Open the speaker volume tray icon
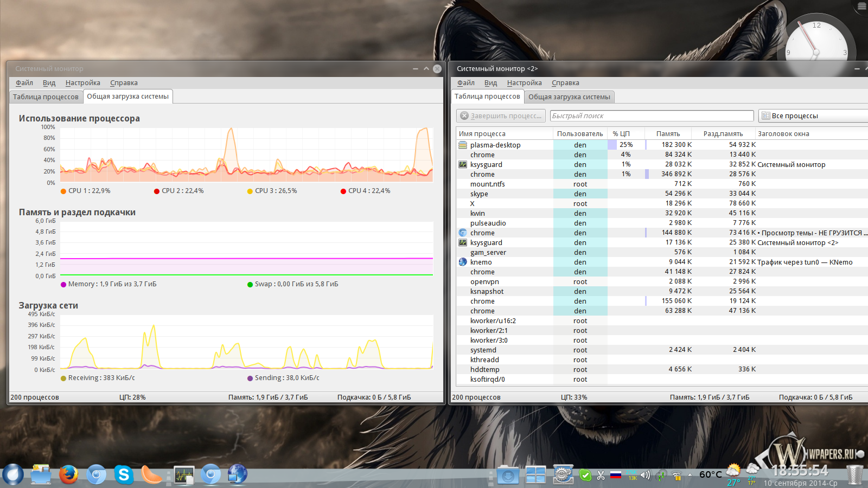Screen dimensions: 868x488 tap(645, 476)
